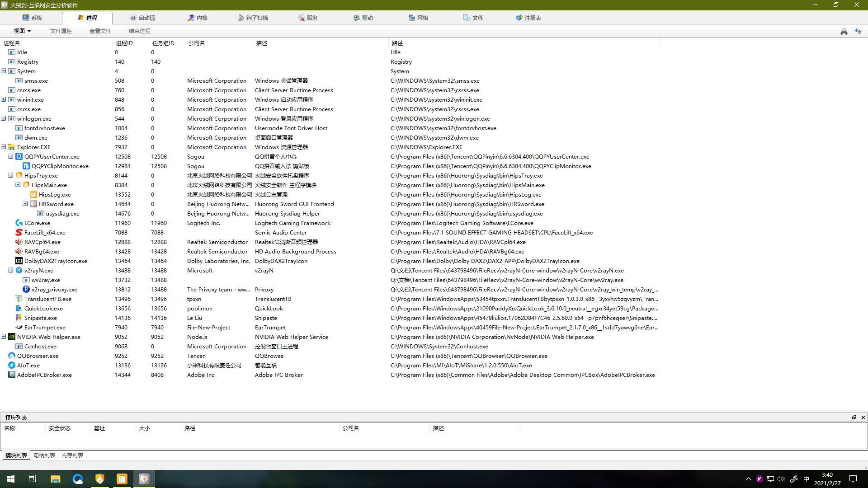This screenshot has height=488, width=868.
Task: Collapse the v2rayN.exe subtree
Action: point(11,270)
